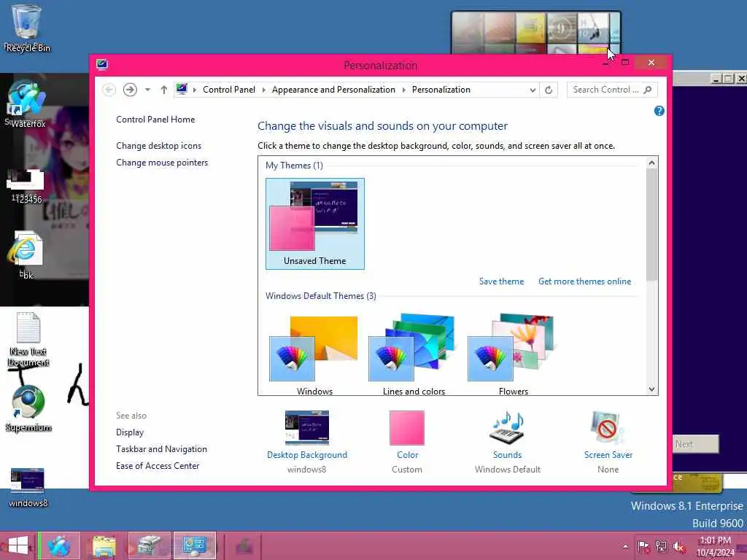Click the Windows Start button

point(18,545)
